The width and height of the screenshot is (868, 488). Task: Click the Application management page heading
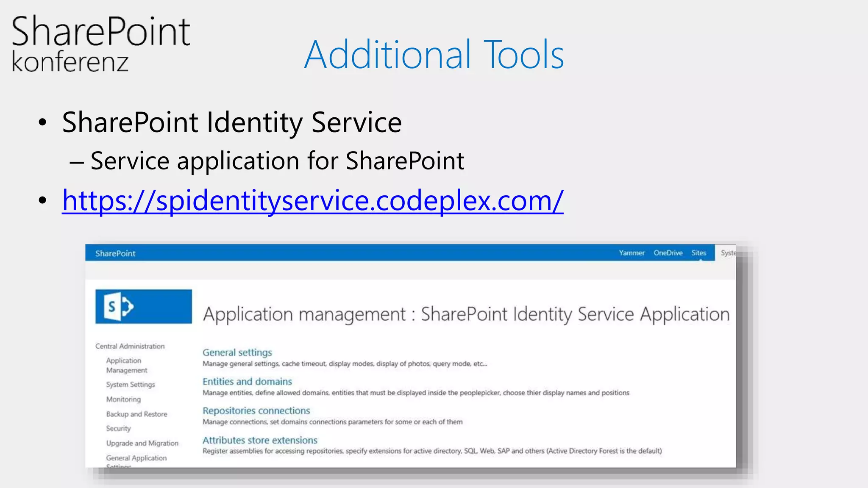(466, 314)
